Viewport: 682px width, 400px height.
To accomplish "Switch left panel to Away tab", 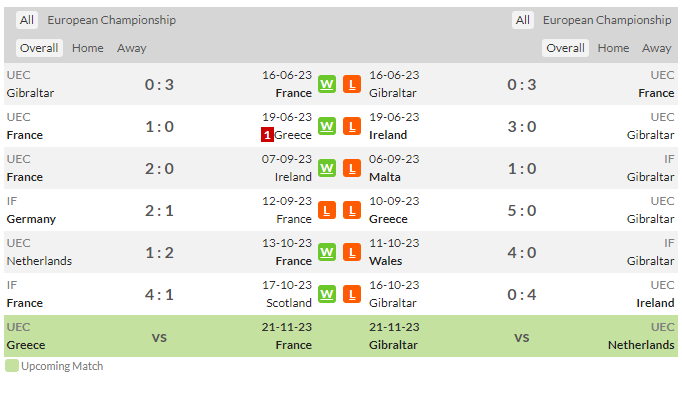I will tap(131, 48).
